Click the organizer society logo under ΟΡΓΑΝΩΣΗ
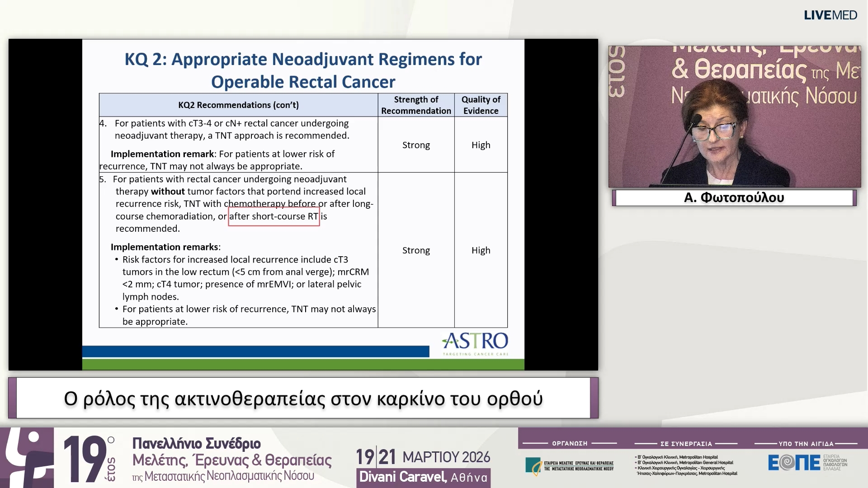Screen dimensions: 868x488 coord(570,466)
